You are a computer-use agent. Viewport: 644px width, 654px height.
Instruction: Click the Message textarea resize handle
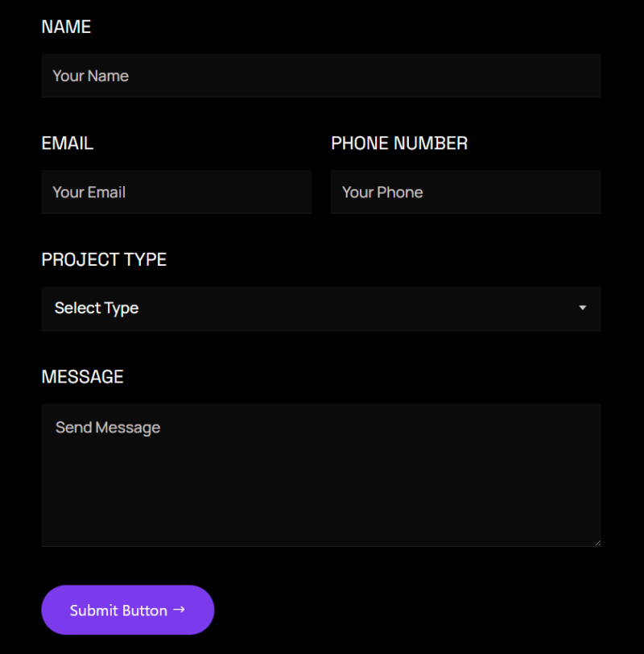click(597, 543)
